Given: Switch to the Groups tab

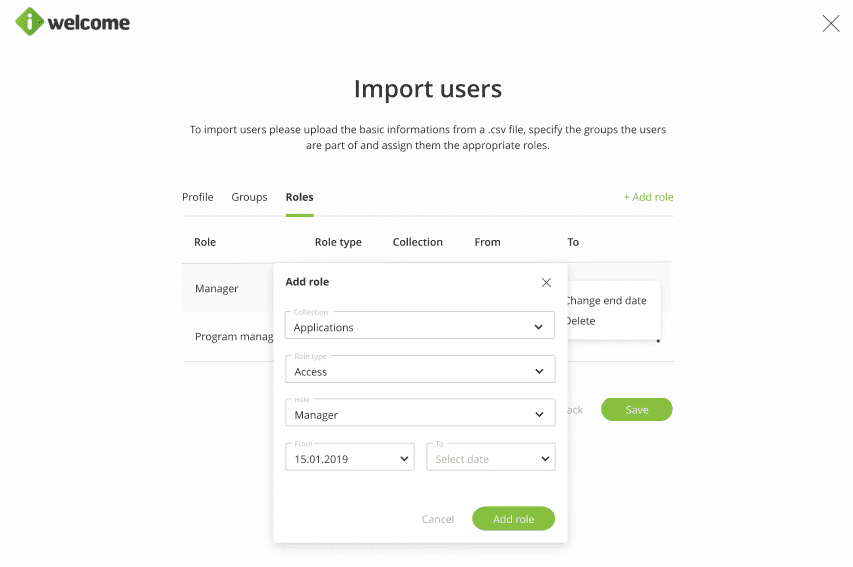Looking at the screenshot, I should click(249, 197).
